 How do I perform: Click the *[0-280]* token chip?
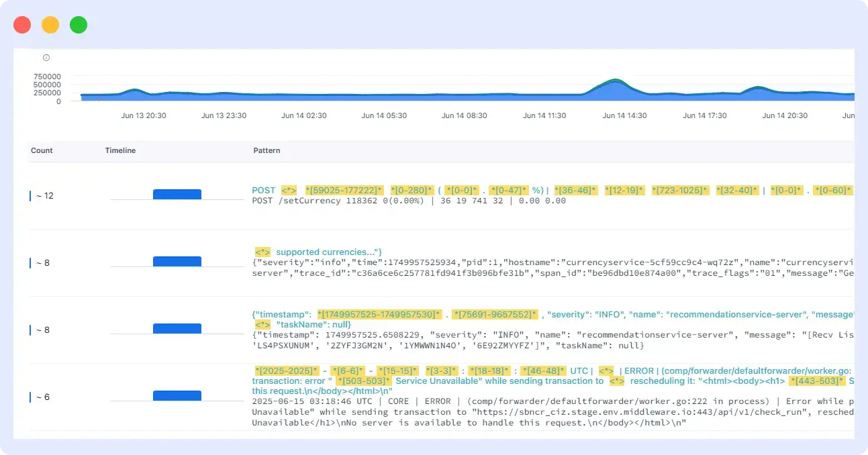(412, 190)
